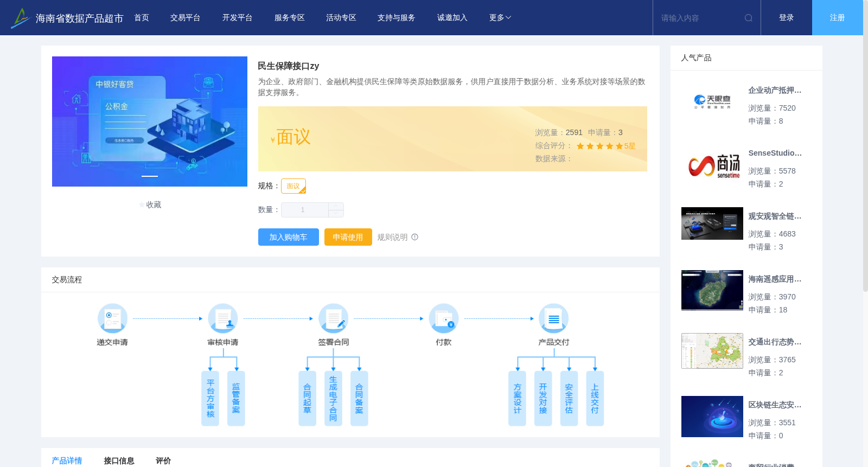
Task: Click the search magnifier icon
Action: (x=749, y=18)
